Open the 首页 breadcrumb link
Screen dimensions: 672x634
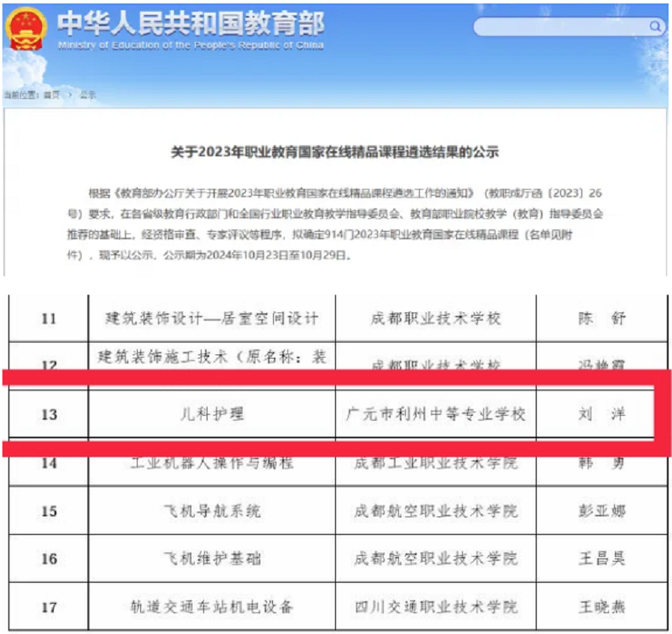click(x=52, y=95)
